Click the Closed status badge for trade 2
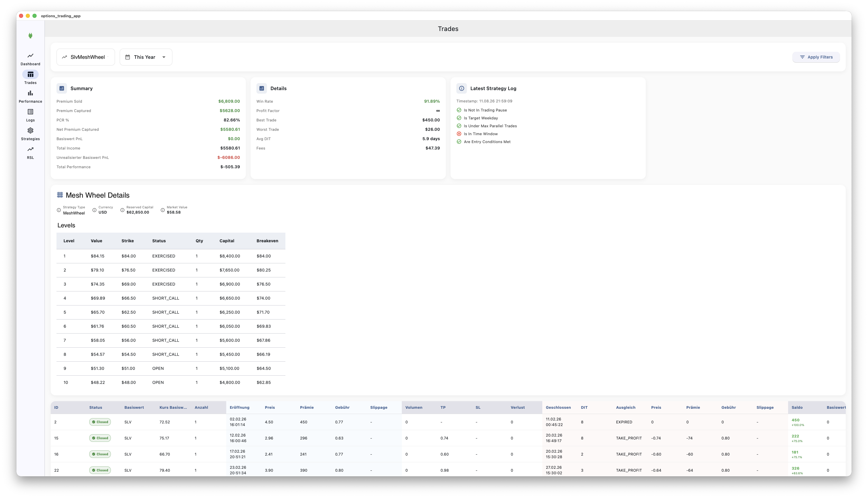The width and height of the screenshot is (868, 498). click(x=100, y=422)
